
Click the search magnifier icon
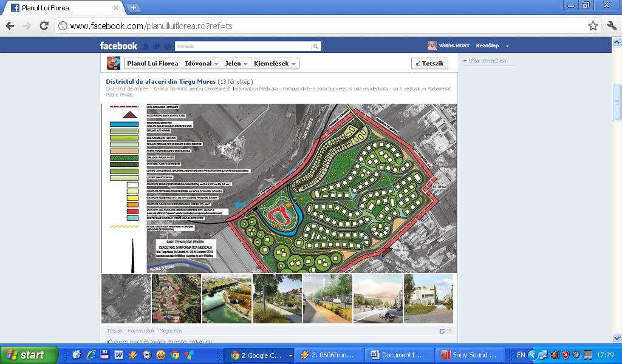point(315,46)
